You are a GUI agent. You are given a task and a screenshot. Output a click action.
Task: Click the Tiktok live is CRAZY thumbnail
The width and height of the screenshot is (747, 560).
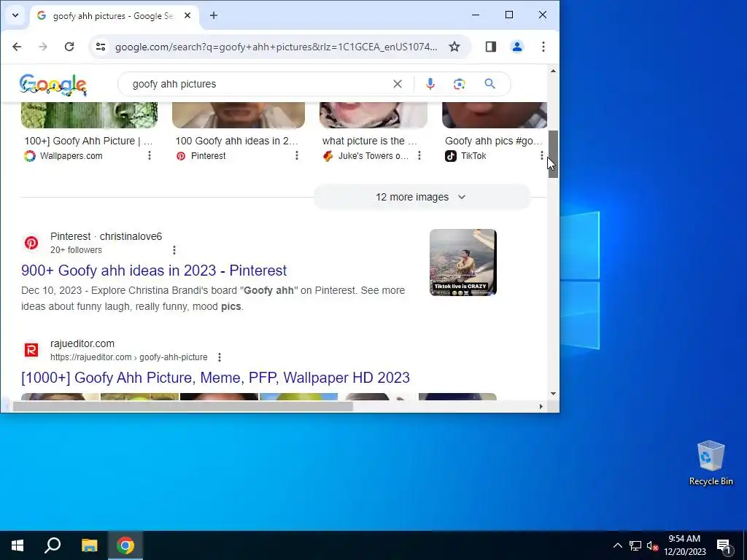(463, 262)
